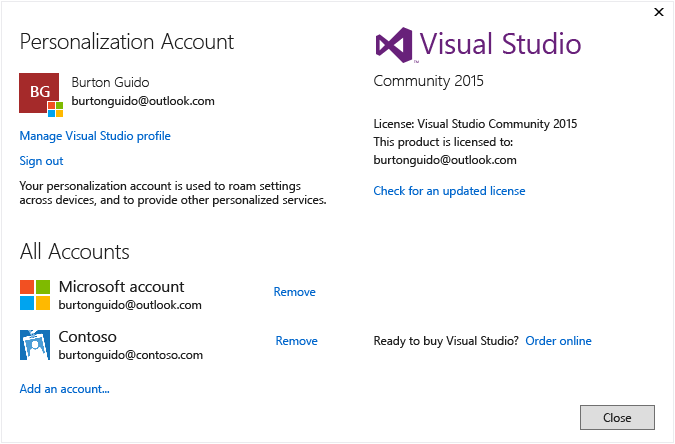675x444 pixels.
Task: Dismiss the dialog with the top-right X
Action: pos(659,12)
